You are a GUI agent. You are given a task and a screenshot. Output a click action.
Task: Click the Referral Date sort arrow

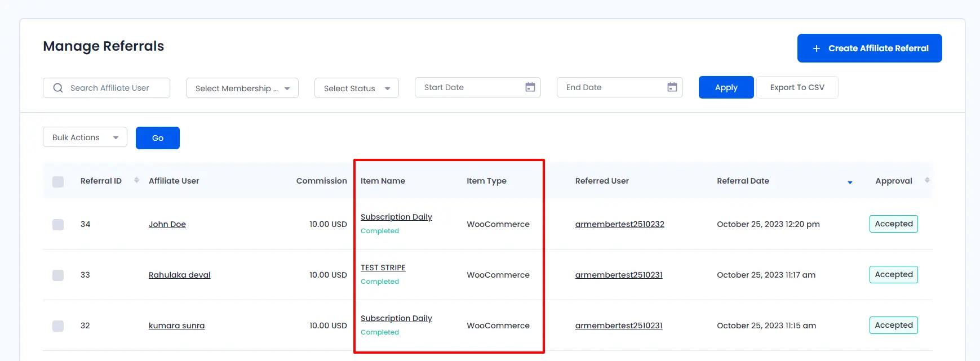(850, 182)
